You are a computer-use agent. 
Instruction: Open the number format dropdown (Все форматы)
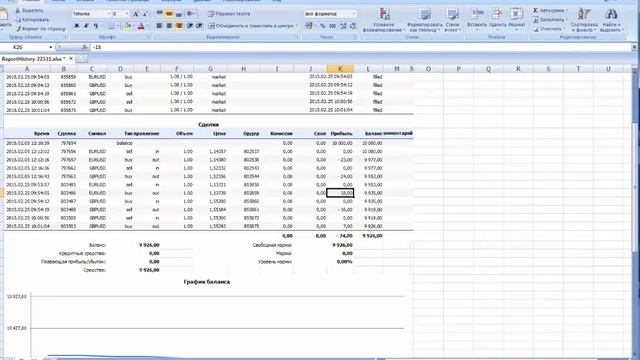353,14
